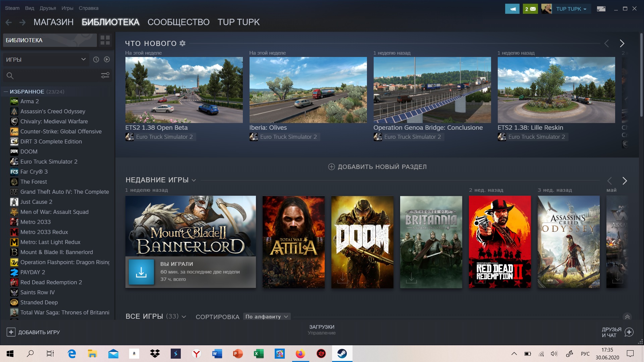Image resolution: width=644 pixels, height=362 pixels.
Task: Show hidden system tray icons
Action: tap(514, 354)
